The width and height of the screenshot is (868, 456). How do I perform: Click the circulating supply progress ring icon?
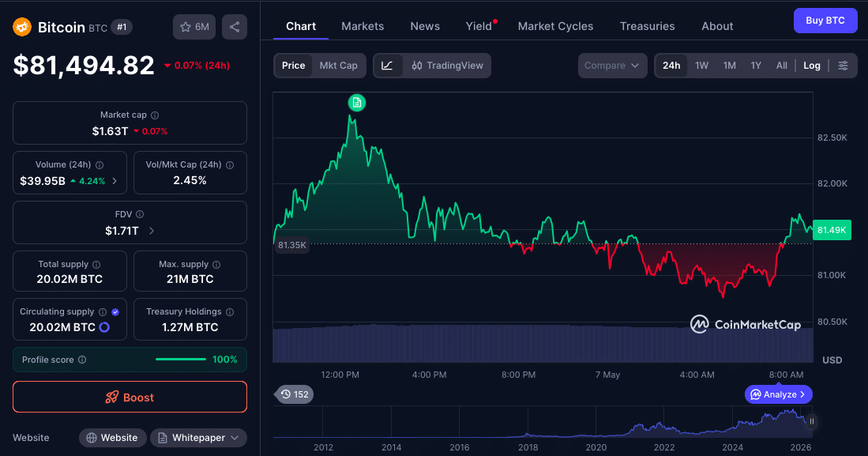point(104,327)
